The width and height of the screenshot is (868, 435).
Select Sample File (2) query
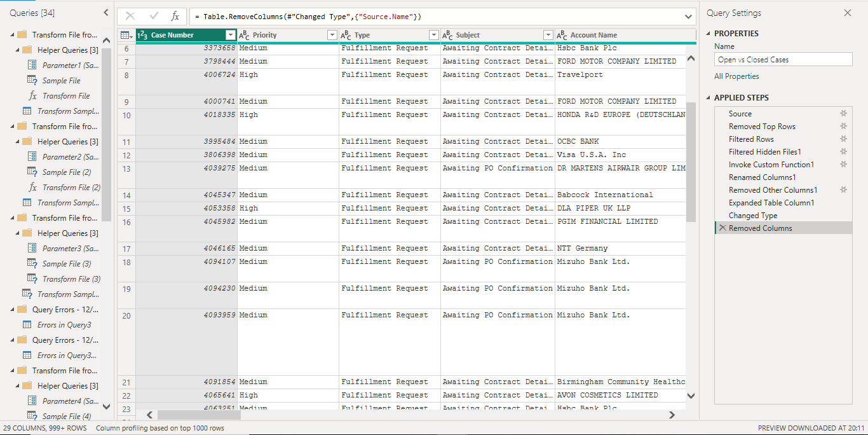pyautogui.click(x=67, y=172)
